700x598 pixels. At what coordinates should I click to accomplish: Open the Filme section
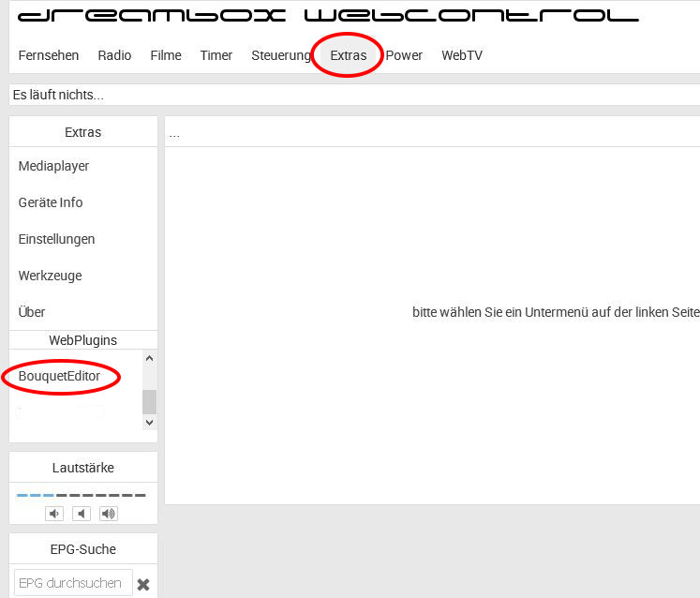166,55
